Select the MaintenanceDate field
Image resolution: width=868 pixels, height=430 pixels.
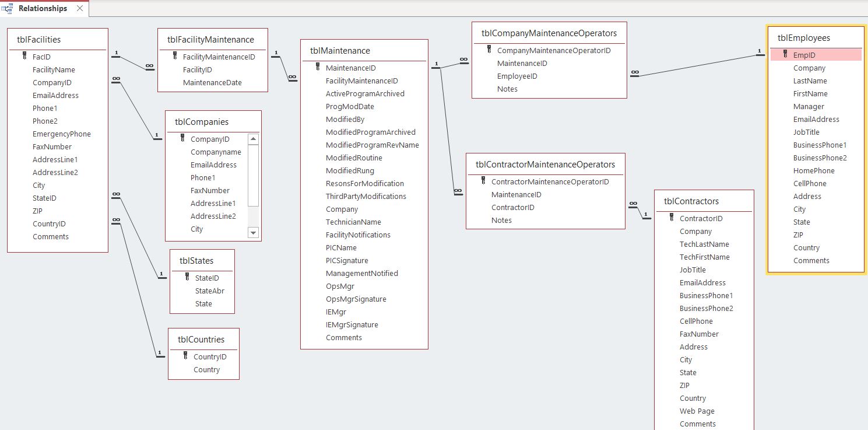(x=212, y=82)
